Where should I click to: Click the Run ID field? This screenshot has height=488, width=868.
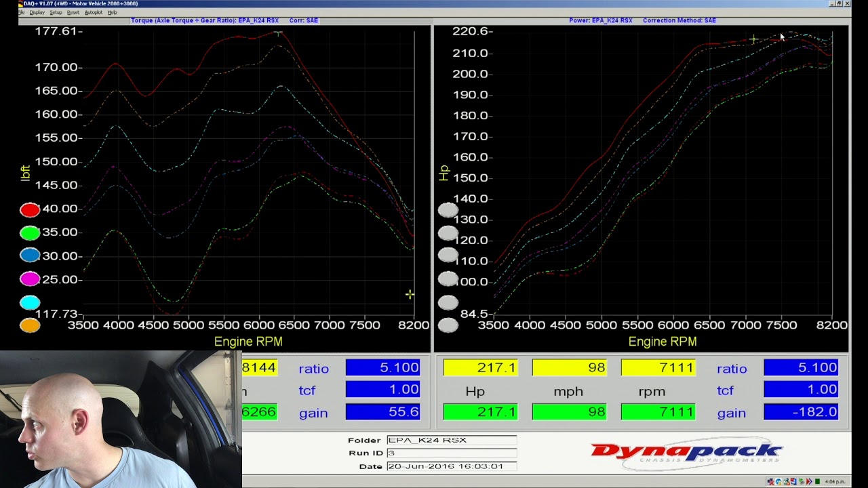coord(452,453)
